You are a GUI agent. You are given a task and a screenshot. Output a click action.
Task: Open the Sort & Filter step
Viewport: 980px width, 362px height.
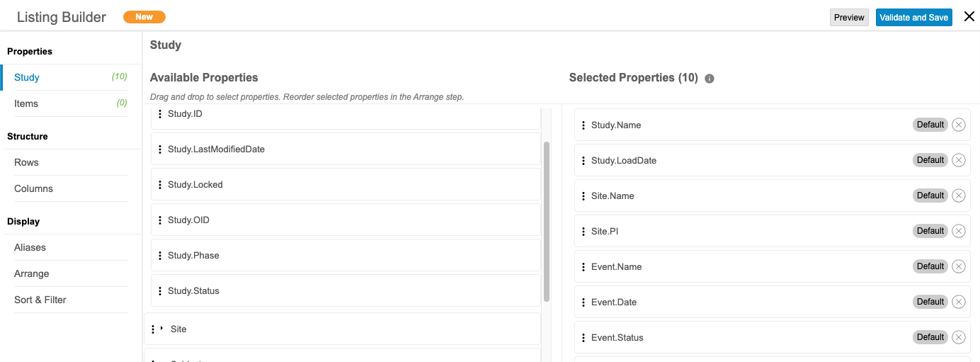point(40,300)
